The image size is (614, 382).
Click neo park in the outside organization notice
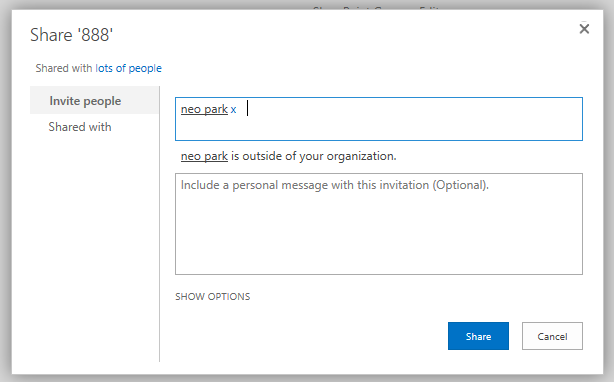(204, 156)
